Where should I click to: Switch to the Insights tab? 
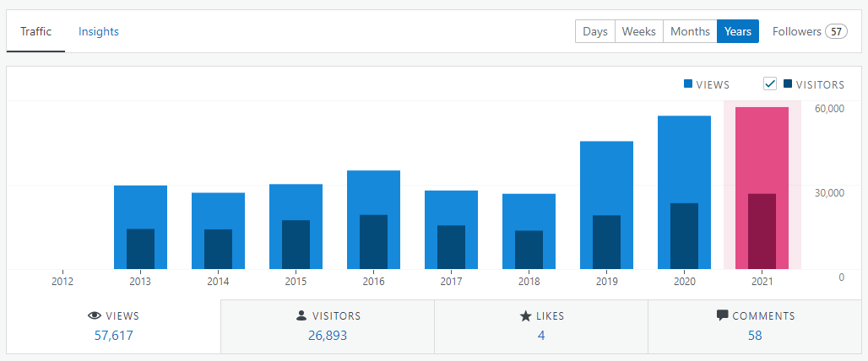(x=99, y=32)
